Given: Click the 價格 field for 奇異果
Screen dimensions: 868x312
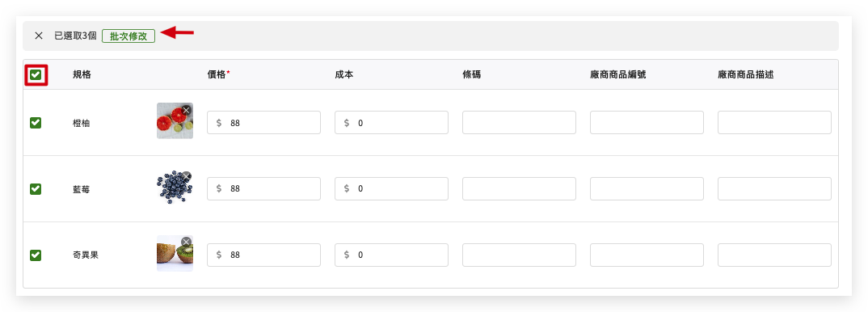Looking at the screenshot, I should (x=264, y=255).
